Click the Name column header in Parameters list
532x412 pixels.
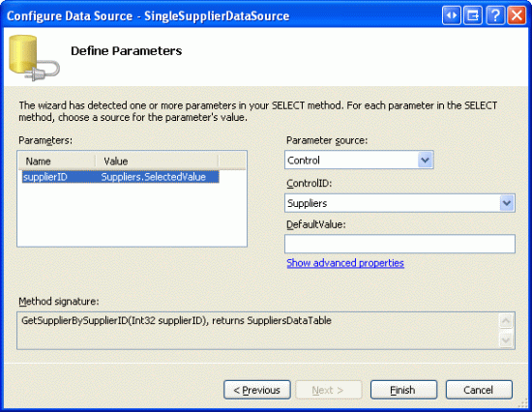click(57, 161)
